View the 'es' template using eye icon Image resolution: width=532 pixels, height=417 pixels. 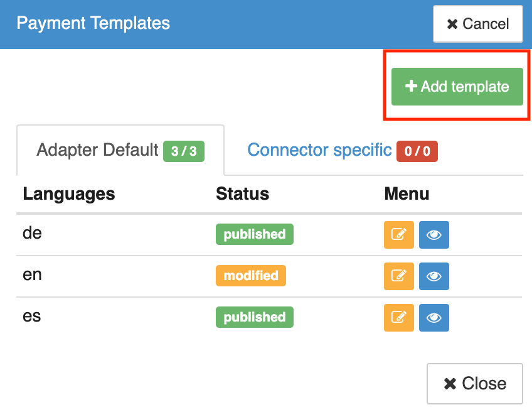[434, 318]
